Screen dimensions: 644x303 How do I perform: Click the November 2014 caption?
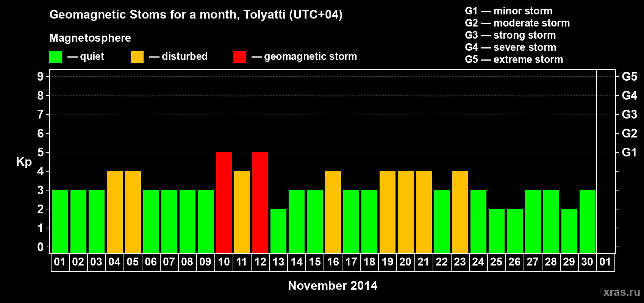click(333, 286)
